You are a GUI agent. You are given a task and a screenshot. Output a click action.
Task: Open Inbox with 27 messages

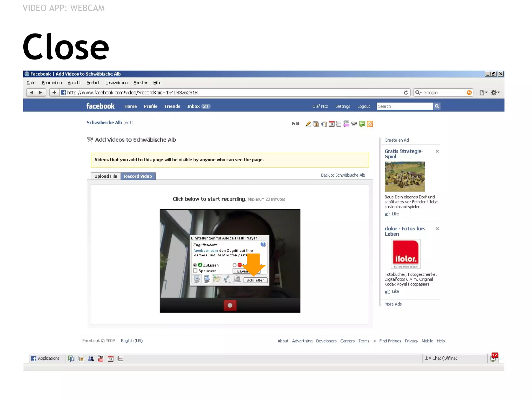[198, 106]
